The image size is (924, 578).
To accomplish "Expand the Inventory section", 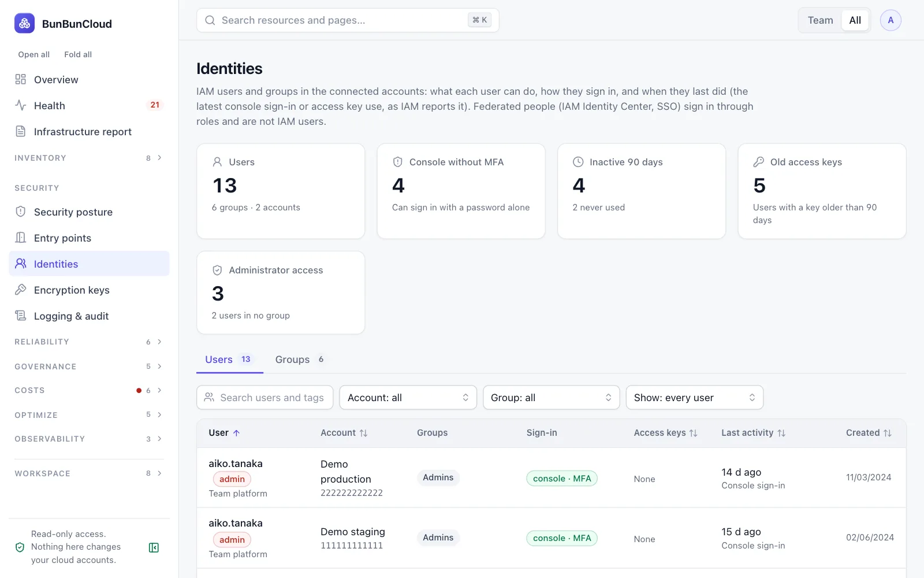I will point(89,158).
